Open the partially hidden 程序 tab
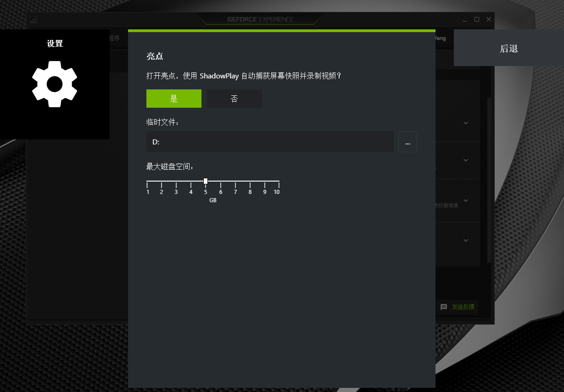This screenshot has height=392, width=564. 115,39
